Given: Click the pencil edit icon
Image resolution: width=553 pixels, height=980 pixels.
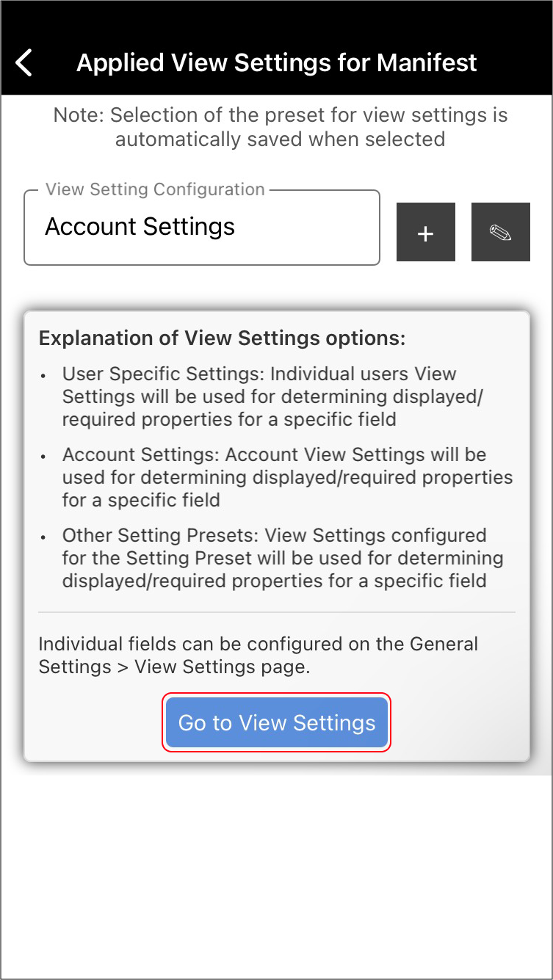Looking at the screenshot, I should 500,232.
